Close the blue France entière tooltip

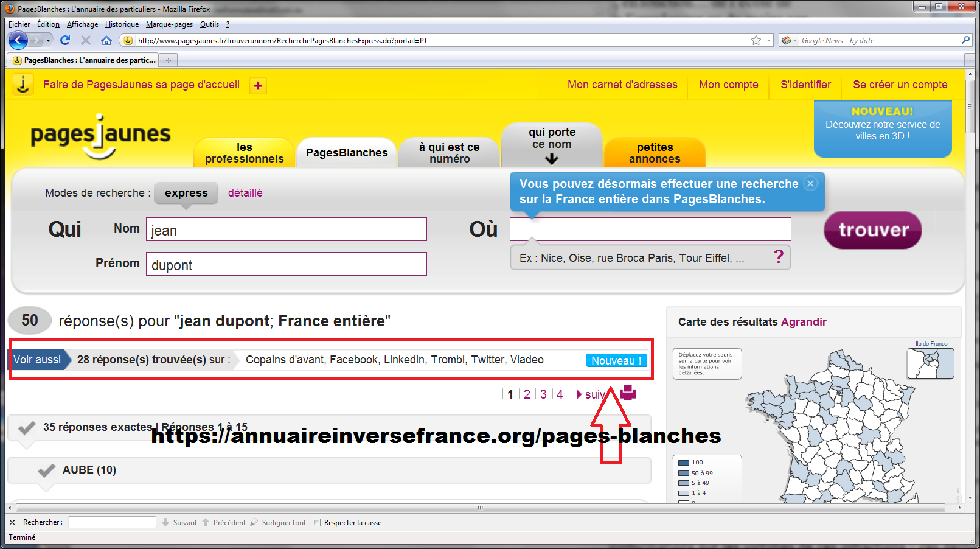pyautogui.click(x=810, y=184)
